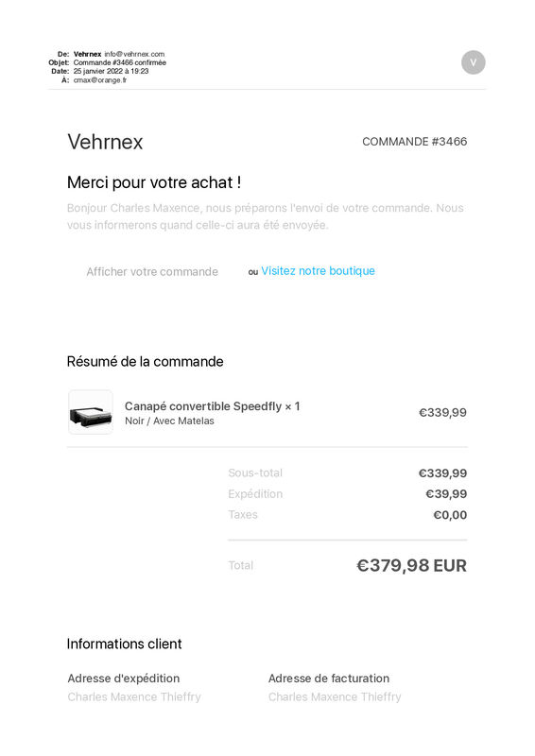Click the sofa bed product thumbnail

pos(91,412)
